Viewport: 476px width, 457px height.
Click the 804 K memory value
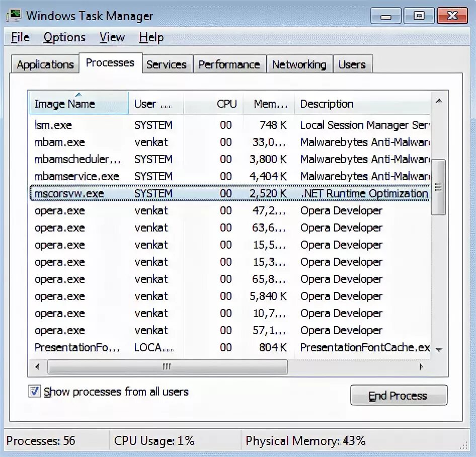[273, 347]
